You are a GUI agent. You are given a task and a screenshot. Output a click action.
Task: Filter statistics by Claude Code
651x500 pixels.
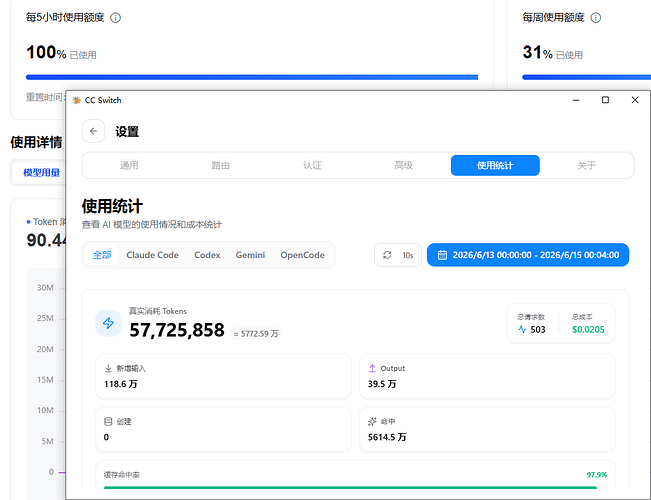(x=152, y=255)
